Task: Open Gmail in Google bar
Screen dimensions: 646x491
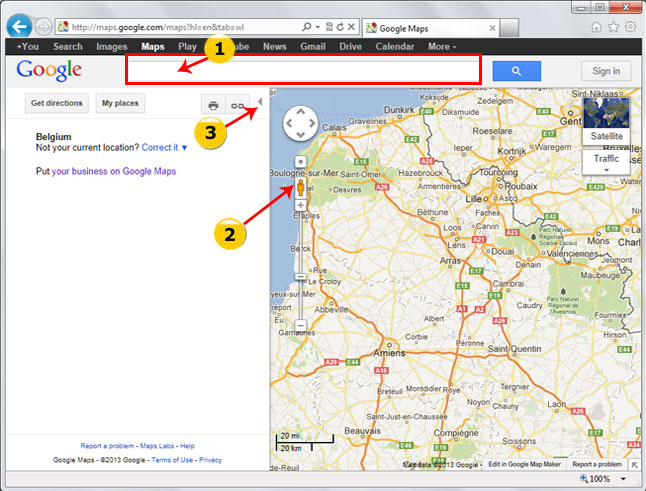Action: coord(313,47)
